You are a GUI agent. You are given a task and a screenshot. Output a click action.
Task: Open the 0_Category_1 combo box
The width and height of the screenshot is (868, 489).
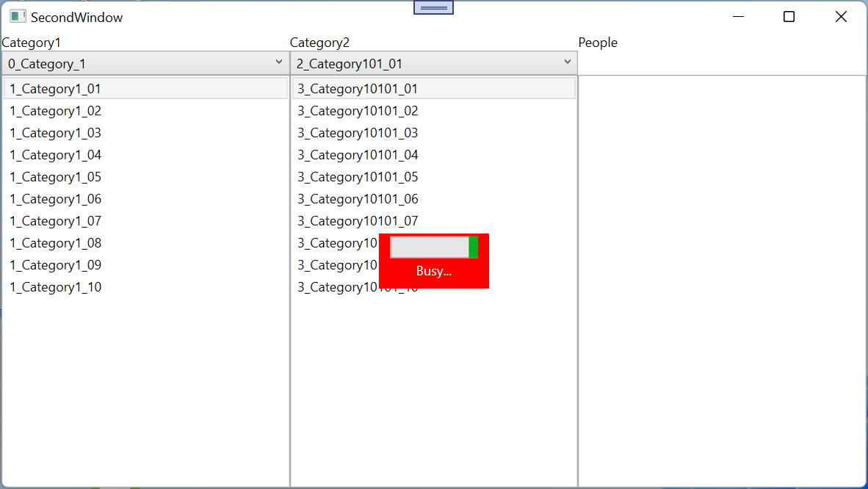pyautogui.click(x=145, y=64)
